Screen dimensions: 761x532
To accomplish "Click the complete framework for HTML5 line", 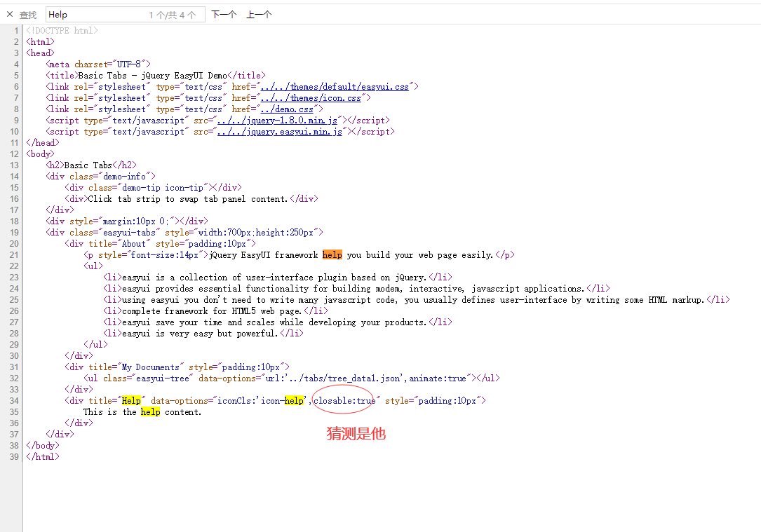I will coord(215,311).
